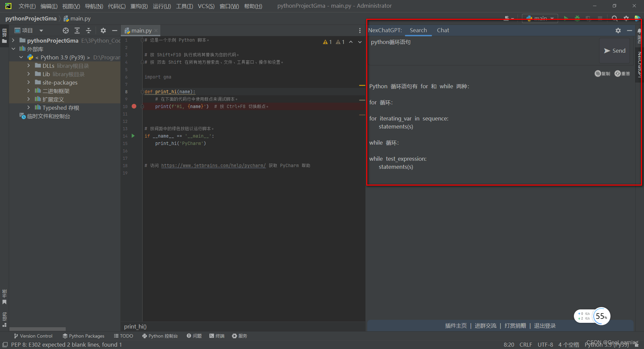The image size is (644, 349).
Task: Open the Python Packages tool tab
Action: tap(84, 336)
